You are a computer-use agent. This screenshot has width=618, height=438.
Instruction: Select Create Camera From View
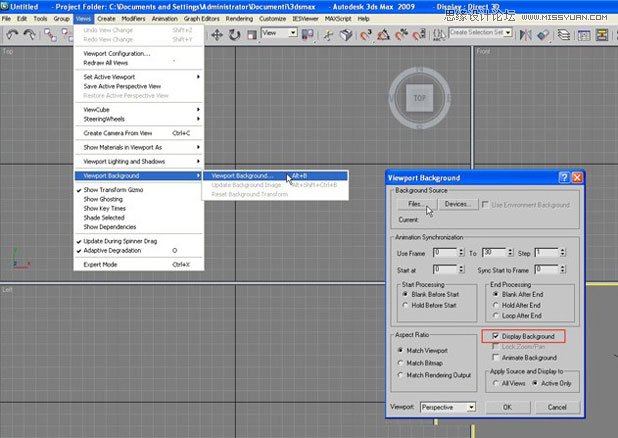pyautogui.click(x=139, y=133)
